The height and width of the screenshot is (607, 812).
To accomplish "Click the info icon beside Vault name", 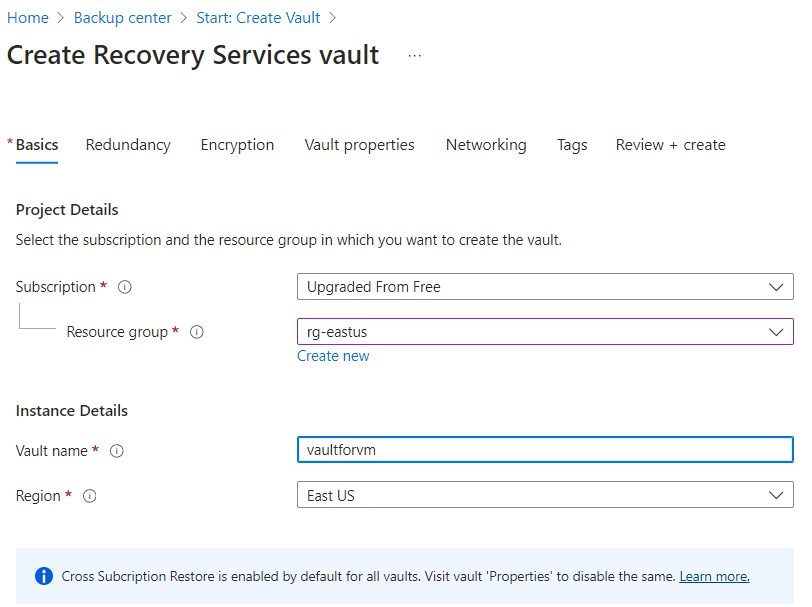I will pyautogui.click(x=117, y=451).
